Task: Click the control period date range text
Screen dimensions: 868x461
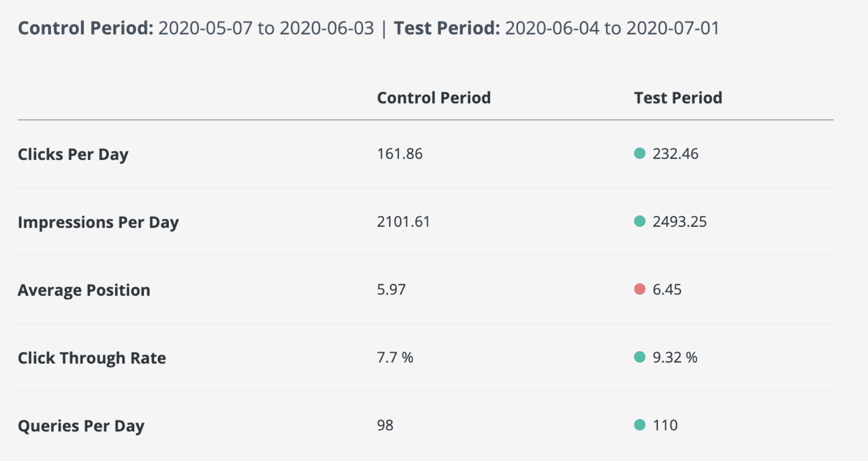Action: click(x=266, y=28)
